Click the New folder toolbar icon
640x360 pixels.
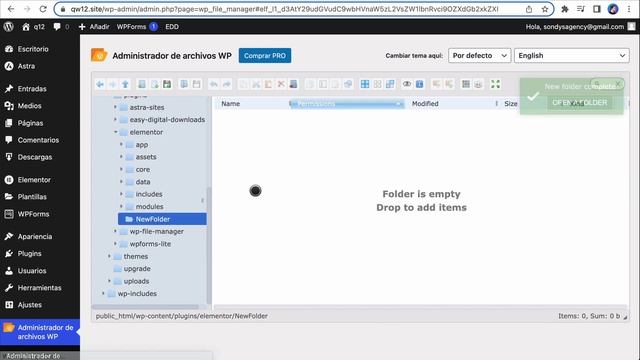pos(142,84)
